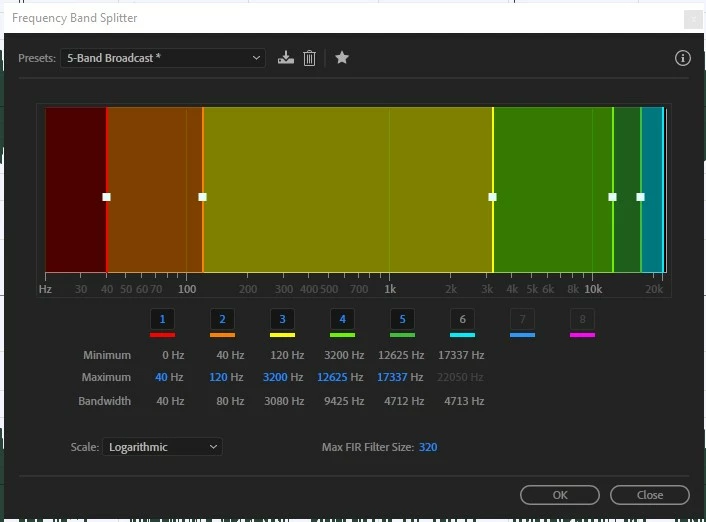Click the 1k mark on the frequency axis
This screenshot has height=522, width=706.
[390, 289]
